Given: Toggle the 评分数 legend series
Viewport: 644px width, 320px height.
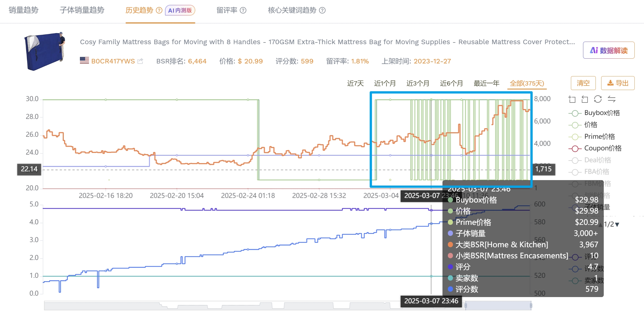Looking at the screenshot, I should [x=586, y=269].
